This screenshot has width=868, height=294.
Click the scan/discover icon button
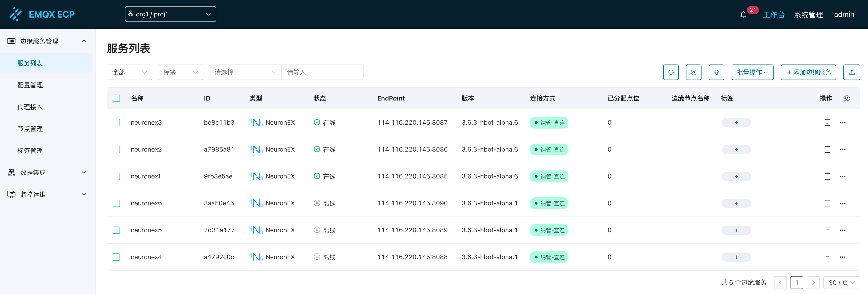tap(694, 72)
